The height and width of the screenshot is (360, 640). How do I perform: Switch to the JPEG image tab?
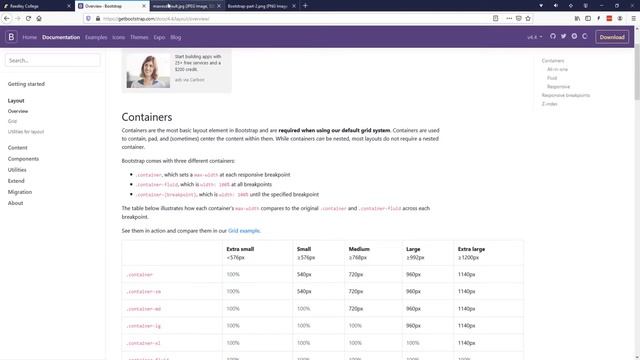click(187, 6)
